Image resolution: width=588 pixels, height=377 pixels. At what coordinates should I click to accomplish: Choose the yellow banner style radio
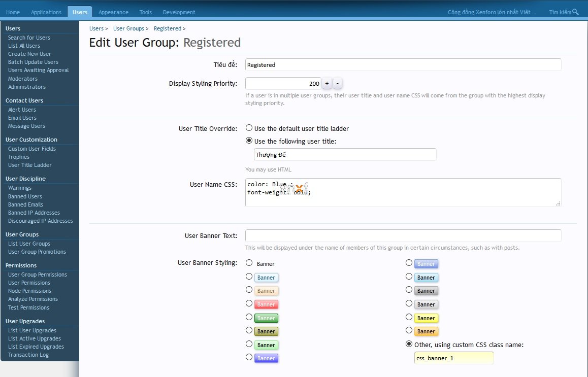(409, 317)
